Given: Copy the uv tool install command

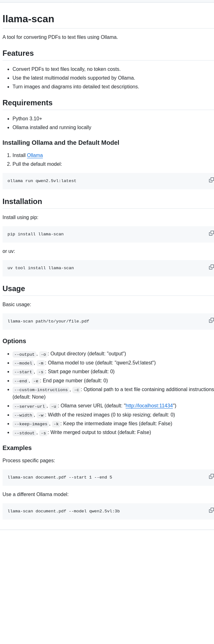Looking at the screenshot, I should click(x=211, y=267).
